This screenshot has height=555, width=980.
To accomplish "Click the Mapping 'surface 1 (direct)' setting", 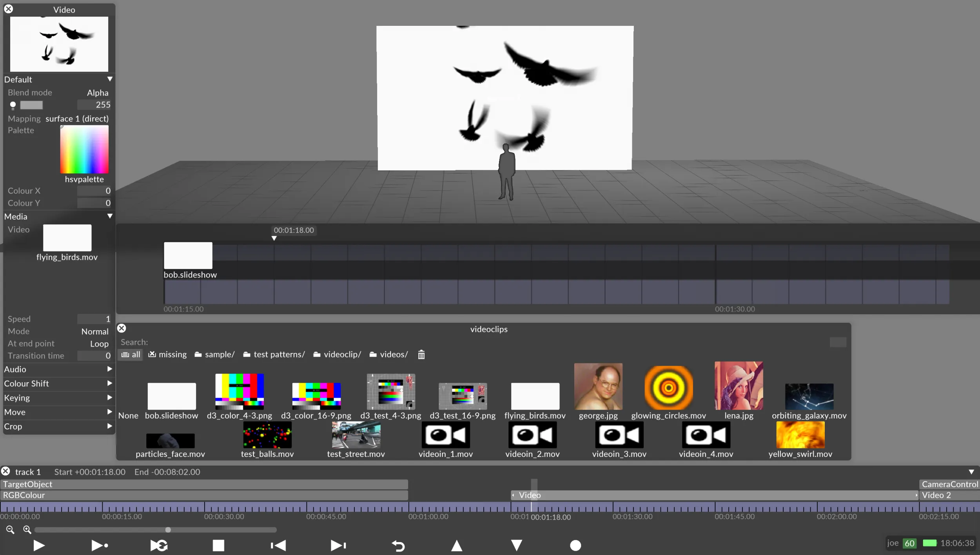I will coord(77,118).
